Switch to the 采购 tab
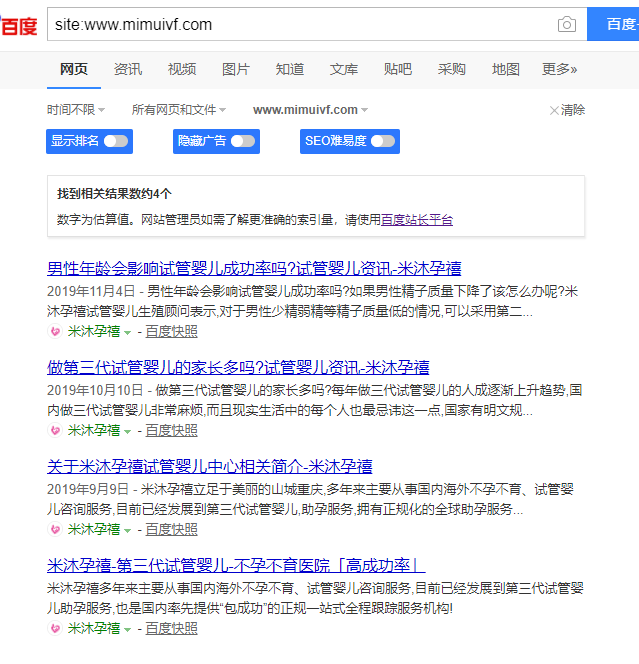 pyautogui.click(x=452, y=69)
